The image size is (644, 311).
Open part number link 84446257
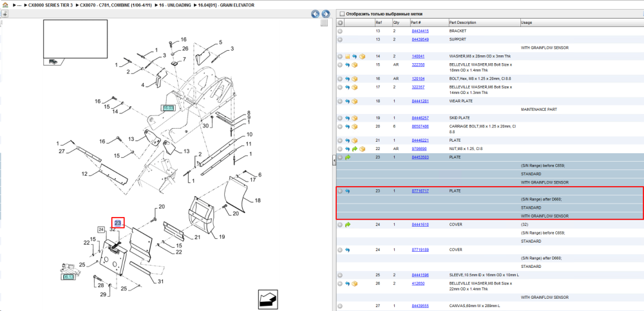point(420,118)
